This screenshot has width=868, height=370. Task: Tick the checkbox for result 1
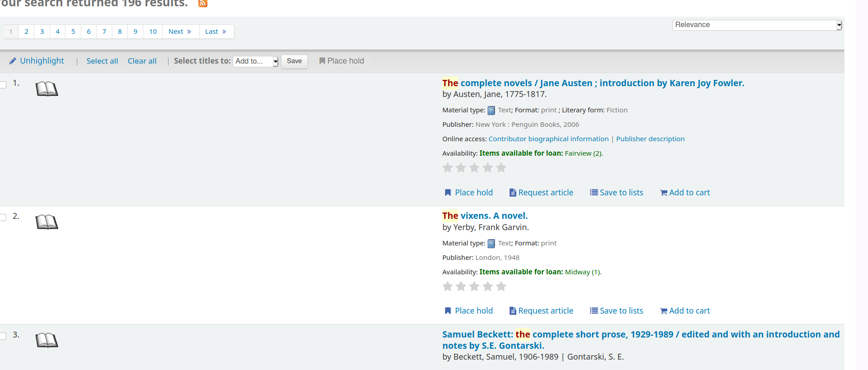(3, 85)
